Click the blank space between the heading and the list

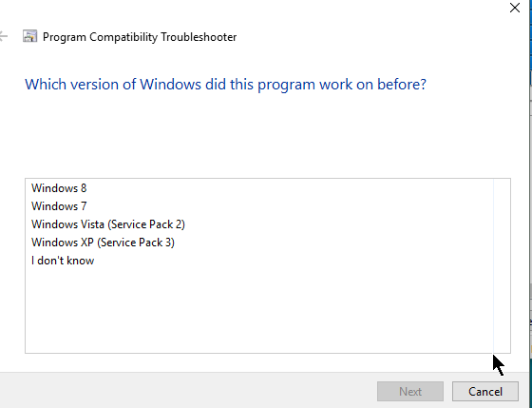pos(265,136)
